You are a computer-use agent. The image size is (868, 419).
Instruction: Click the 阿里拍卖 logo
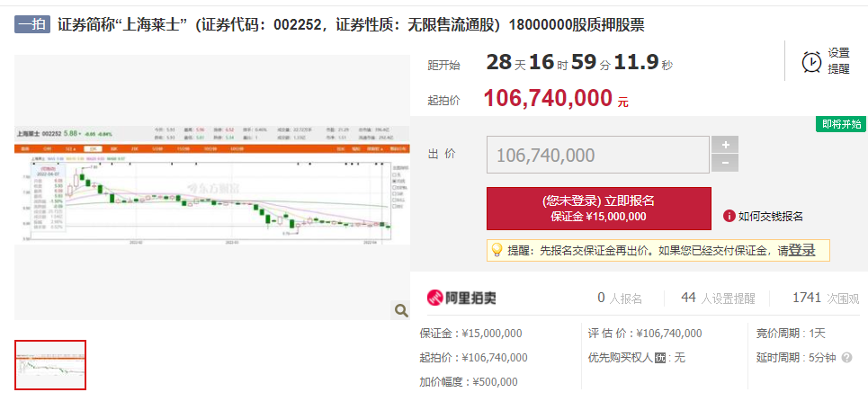click(461, 299)
